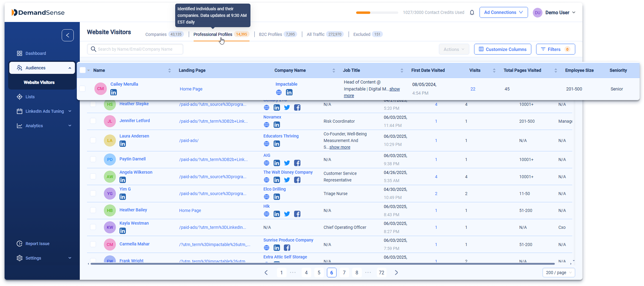The width and height of the screenshot is (644, 286).
Task: Open the notifications bell icon
Action: 472,12
